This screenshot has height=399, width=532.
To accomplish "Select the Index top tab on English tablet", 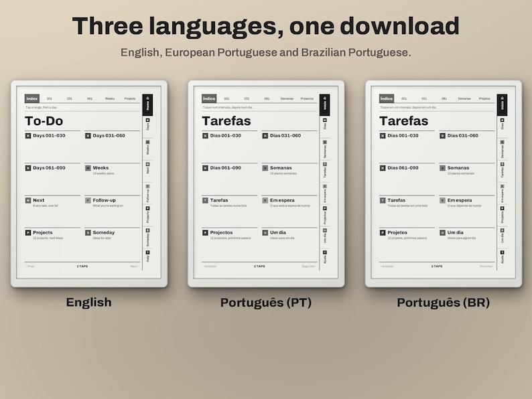I will coord(32,98).
